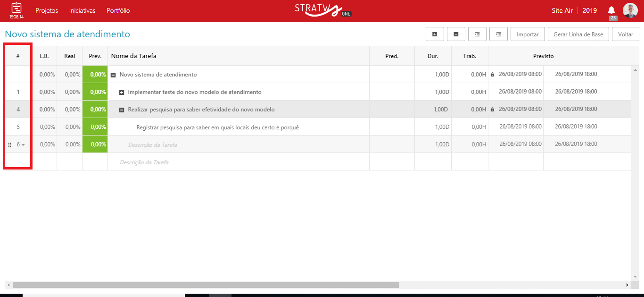Click the collapse all (minus) toolbar button
Screen dimensions: 644x297
coord(456,34)
